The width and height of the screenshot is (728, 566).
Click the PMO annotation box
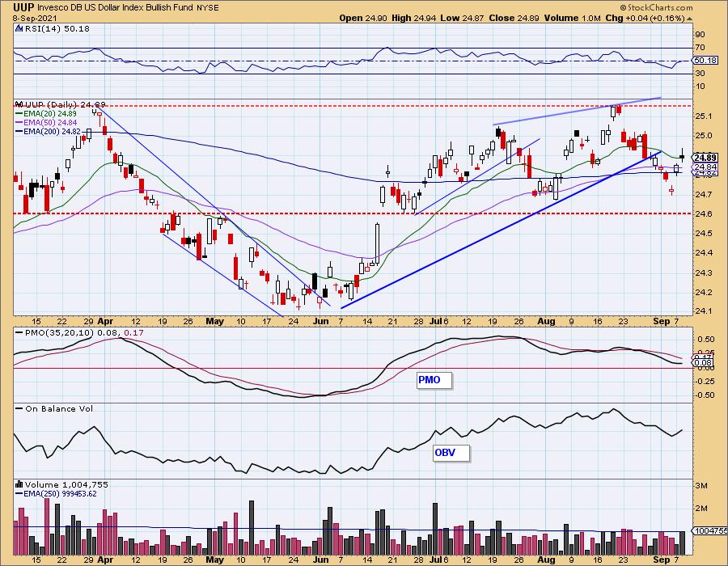(434, 380)
